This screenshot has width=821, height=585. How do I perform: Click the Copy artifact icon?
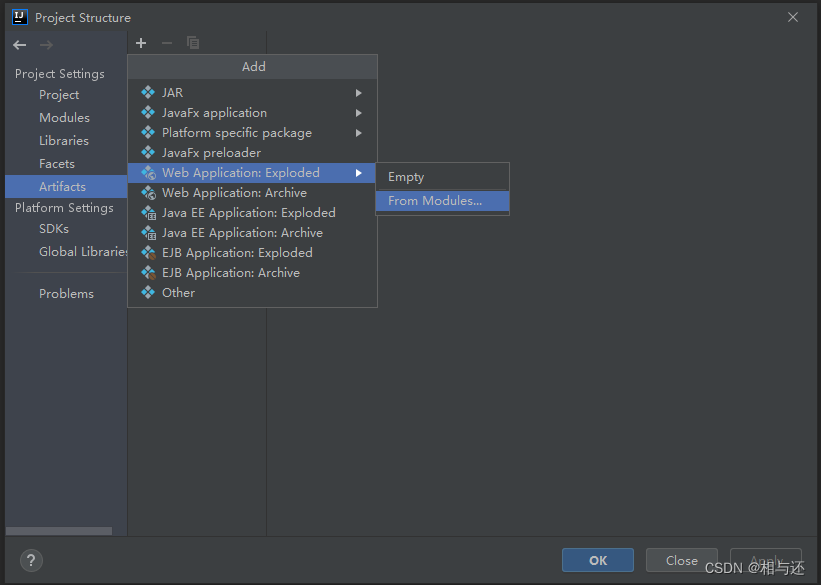pyautogui.click(x=193, y=43)
